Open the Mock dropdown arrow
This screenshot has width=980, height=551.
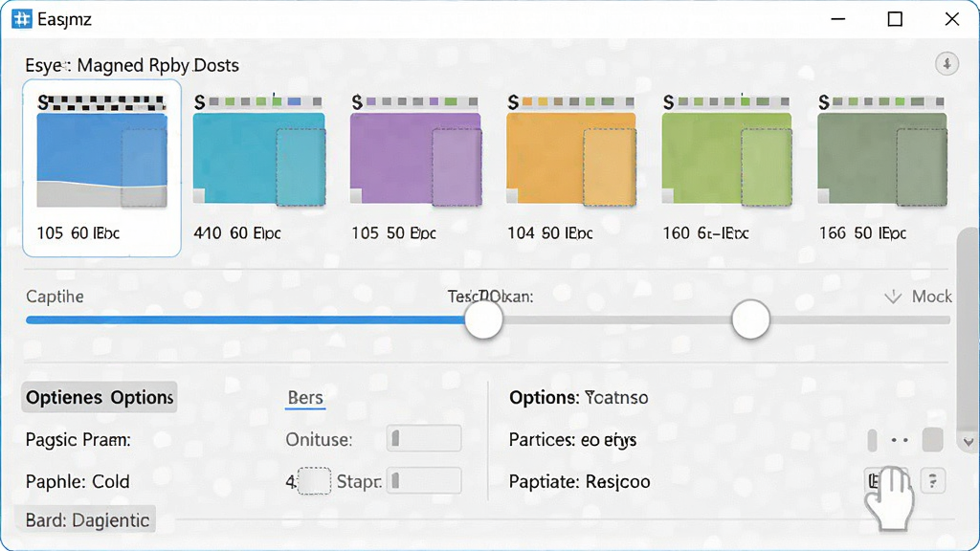[893, 297]
